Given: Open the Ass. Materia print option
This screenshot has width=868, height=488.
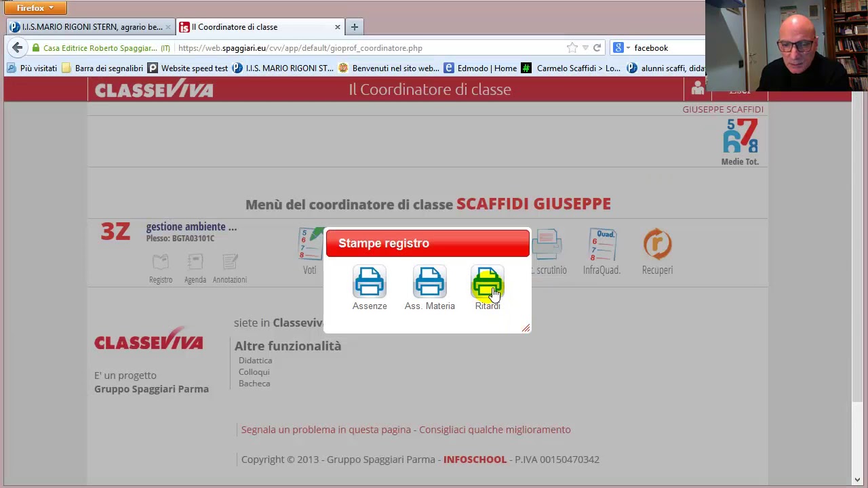Looking at the screenshot, I should pos(430,282).
